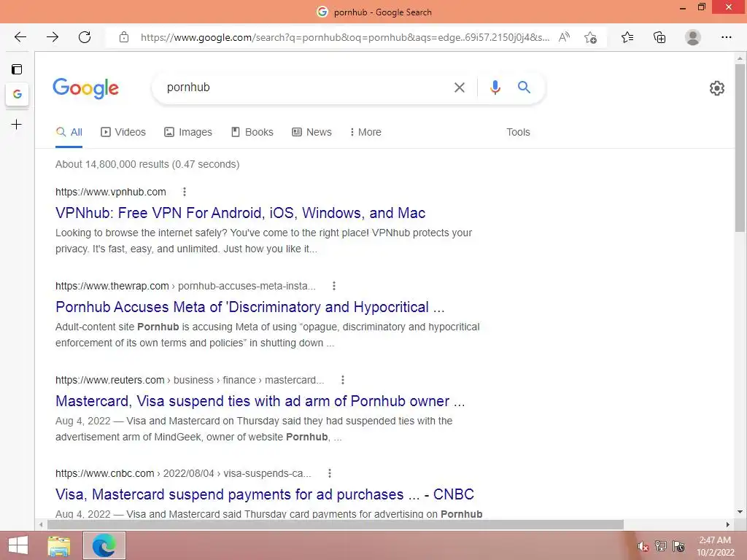Open the vertical tab actions menu
Image resolution: width=747 pixels, height=560 pixels.
[x=17, y=69]
